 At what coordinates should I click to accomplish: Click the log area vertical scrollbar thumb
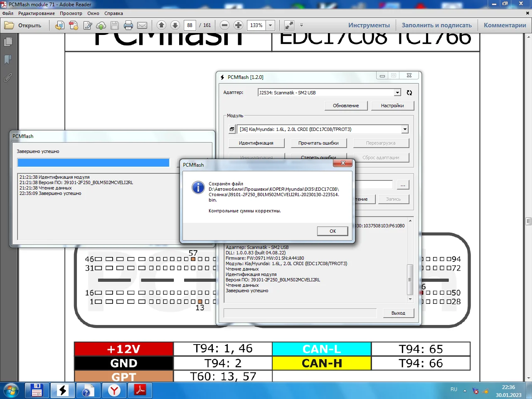tap(410, 280)
